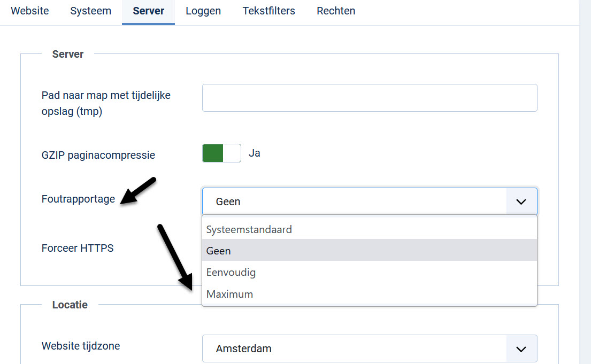Toggle GZIP paginacompressie switch

point(221,153)
